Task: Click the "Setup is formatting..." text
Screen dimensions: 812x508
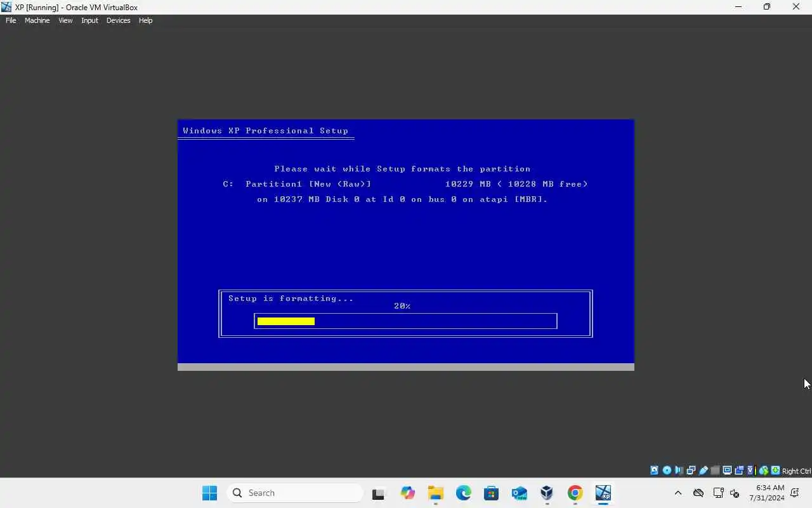Action: pos(291,298)
